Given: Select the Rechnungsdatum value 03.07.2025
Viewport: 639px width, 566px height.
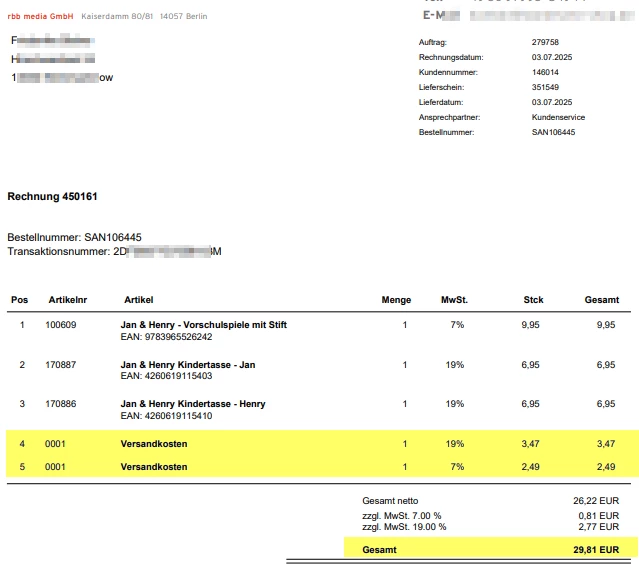Looking at the screenshot, I should (x=551, y=57).
